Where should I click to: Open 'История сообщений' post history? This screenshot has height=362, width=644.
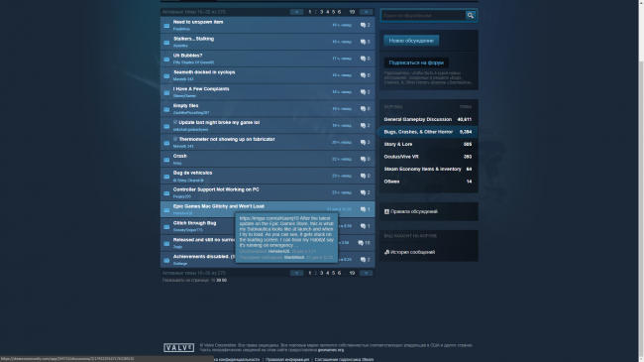412,252
